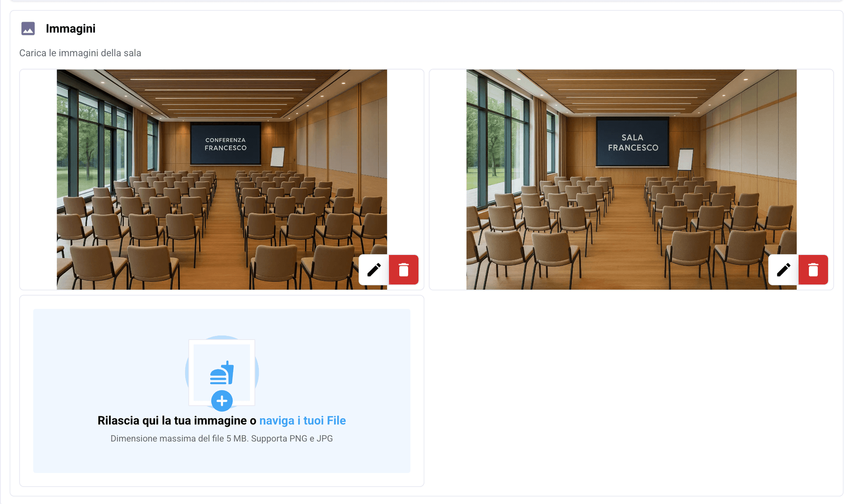The image size is (851, 504).
Task: Delete the Sala Francesco image
Action: click(x=813, y=270)
